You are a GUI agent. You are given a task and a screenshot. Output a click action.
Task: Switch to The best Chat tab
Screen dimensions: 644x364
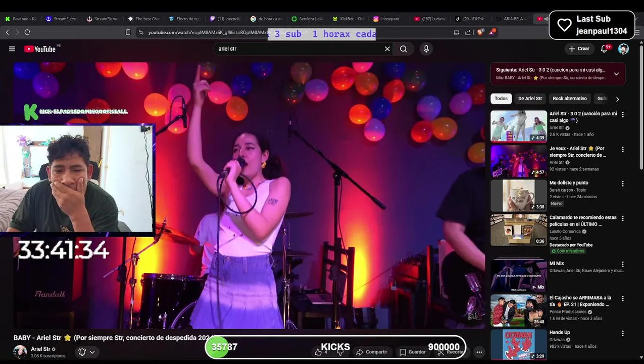tap(143, 19)
